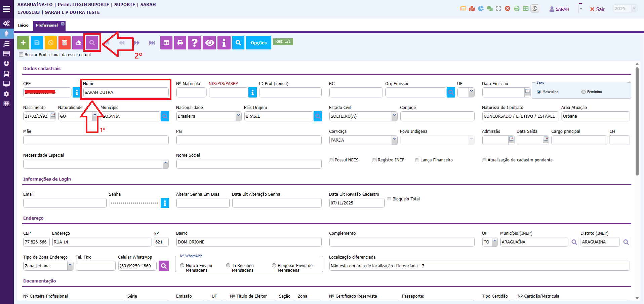Open the hamburger menu at top left
Viewport: 644px width, 304px height.
coord(6,9)
